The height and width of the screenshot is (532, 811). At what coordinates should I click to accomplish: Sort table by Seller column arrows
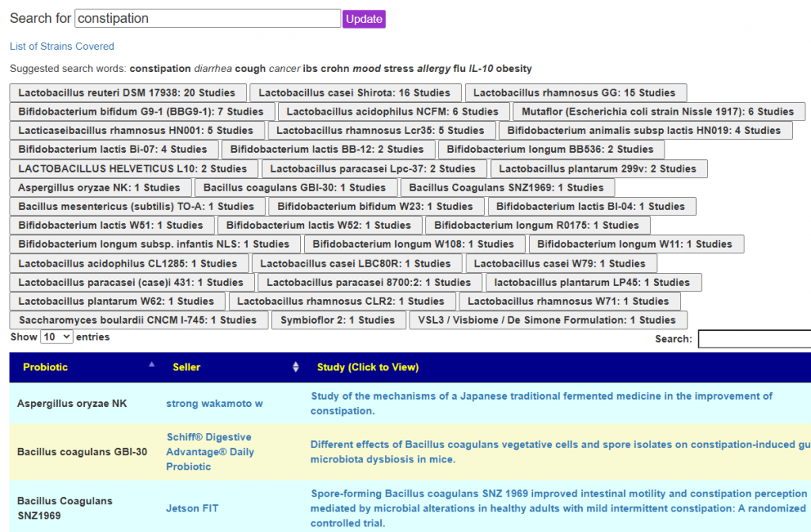(295, 367)
